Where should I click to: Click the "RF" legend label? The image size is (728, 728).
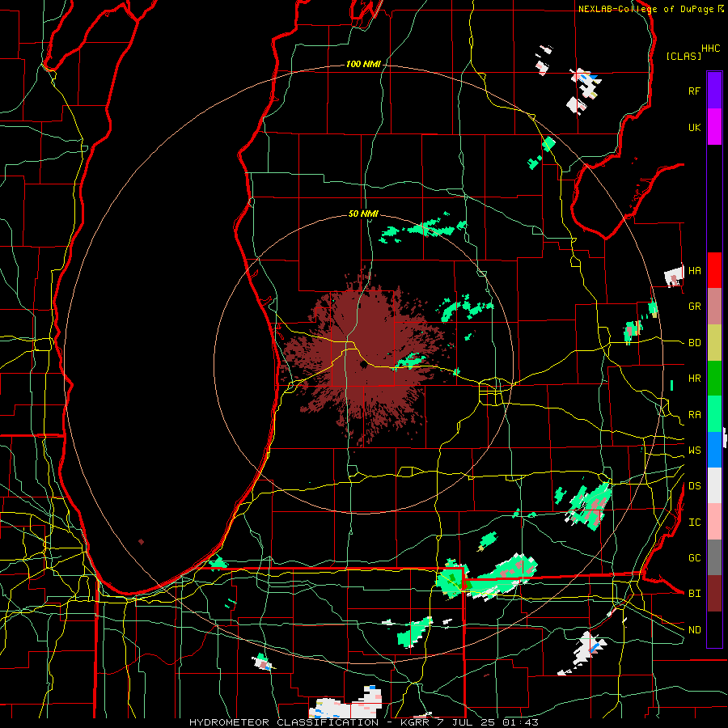point(694,91)
